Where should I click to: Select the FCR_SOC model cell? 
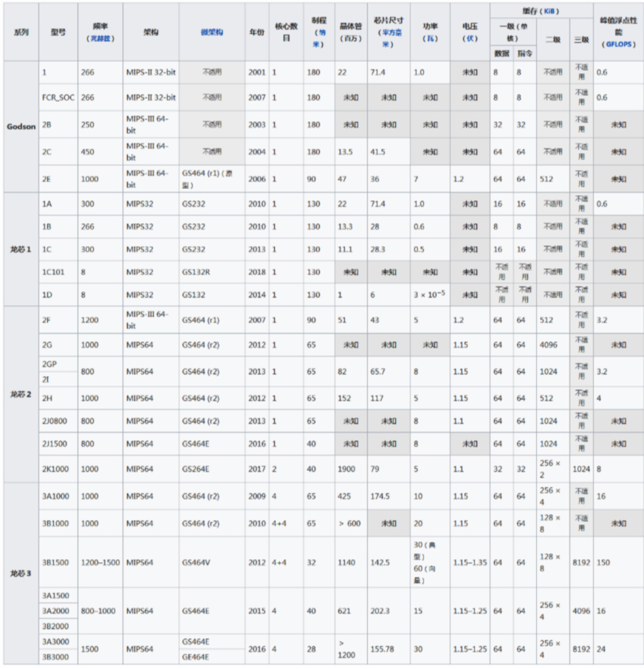tap(58, 97)
